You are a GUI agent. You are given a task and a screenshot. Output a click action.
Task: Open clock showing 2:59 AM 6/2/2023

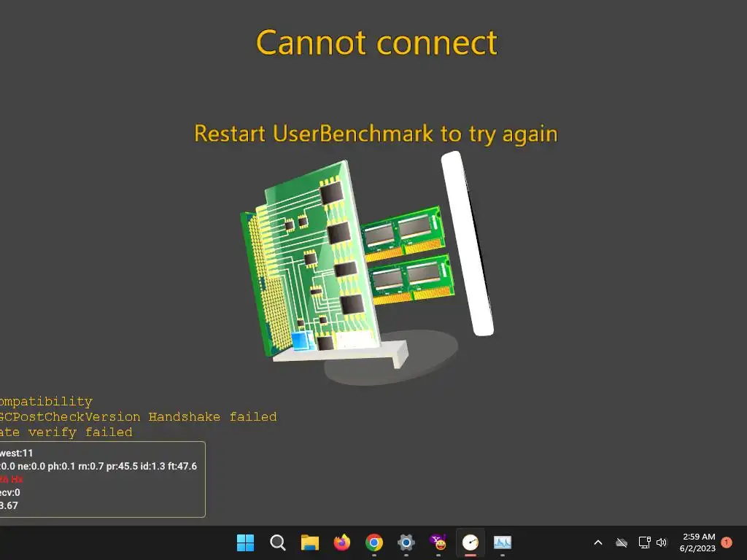[698, 542]
